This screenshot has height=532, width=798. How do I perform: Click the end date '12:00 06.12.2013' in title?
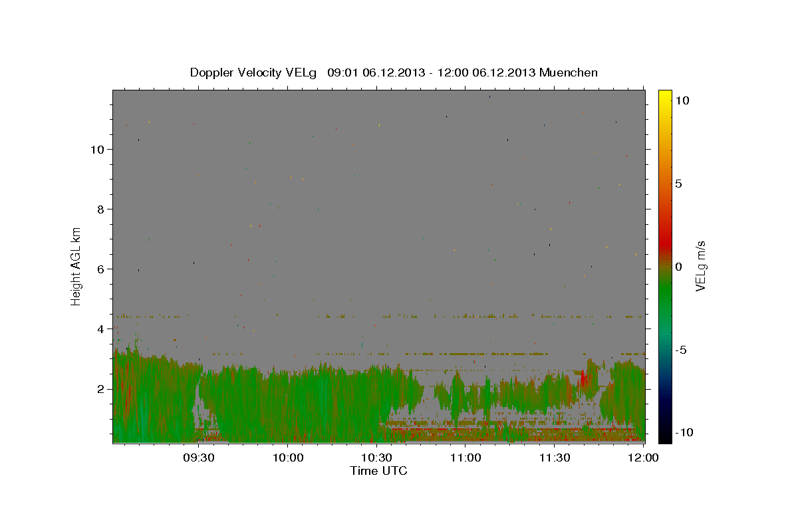487,72
